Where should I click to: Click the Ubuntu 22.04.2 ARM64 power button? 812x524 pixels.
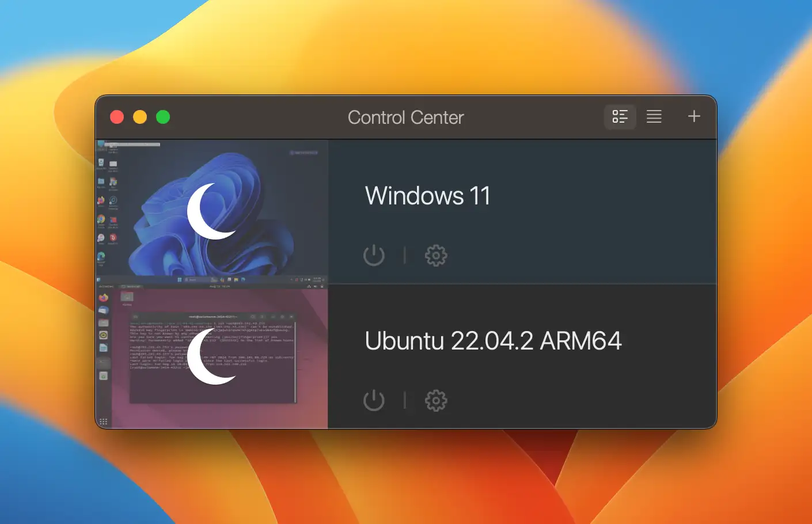(374, 400)
